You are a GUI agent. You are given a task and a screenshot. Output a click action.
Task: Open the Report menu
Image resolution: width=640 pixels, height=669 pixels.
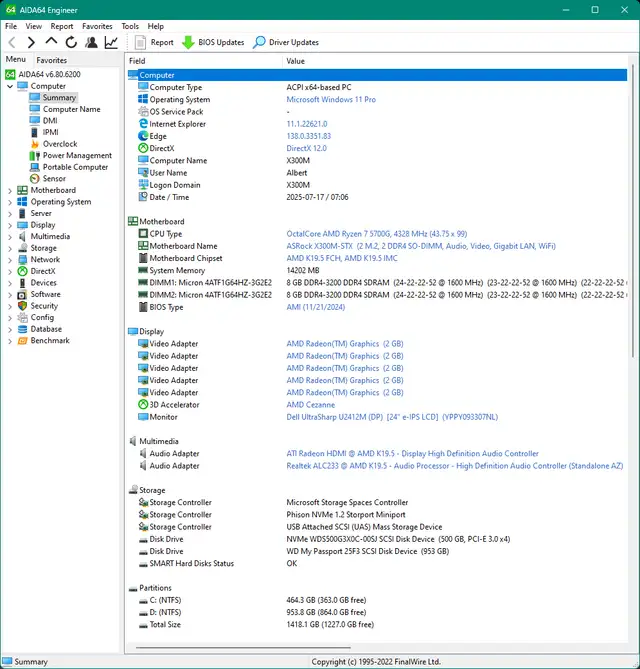click(x=62, y=26)
